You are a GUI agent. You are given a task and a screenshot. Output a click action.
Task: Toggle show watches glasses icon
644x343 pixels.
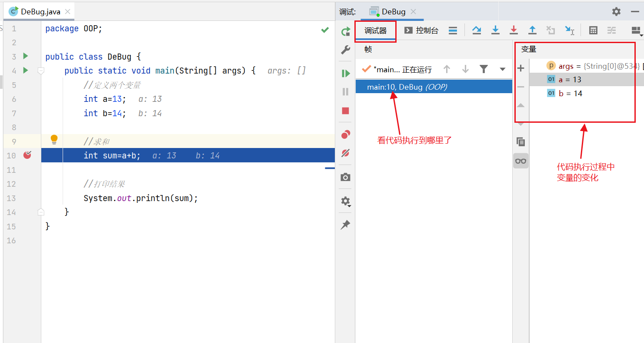521,161
